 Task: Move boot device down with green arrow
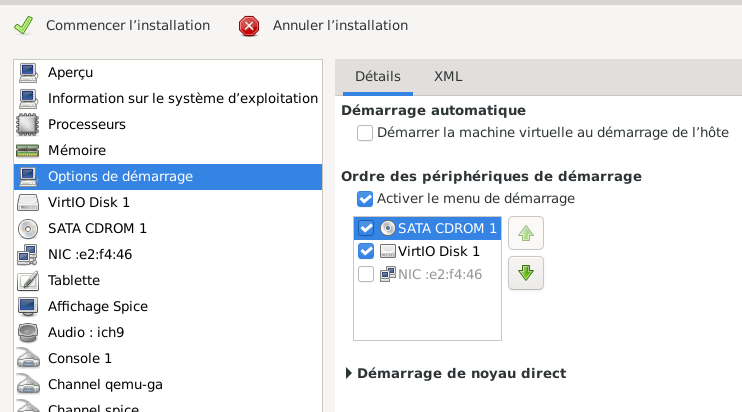526,273
